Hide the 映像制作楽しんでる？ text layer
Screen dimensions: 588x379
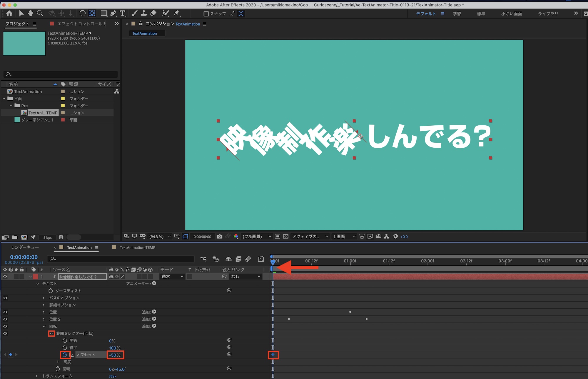tap(5, 277)
